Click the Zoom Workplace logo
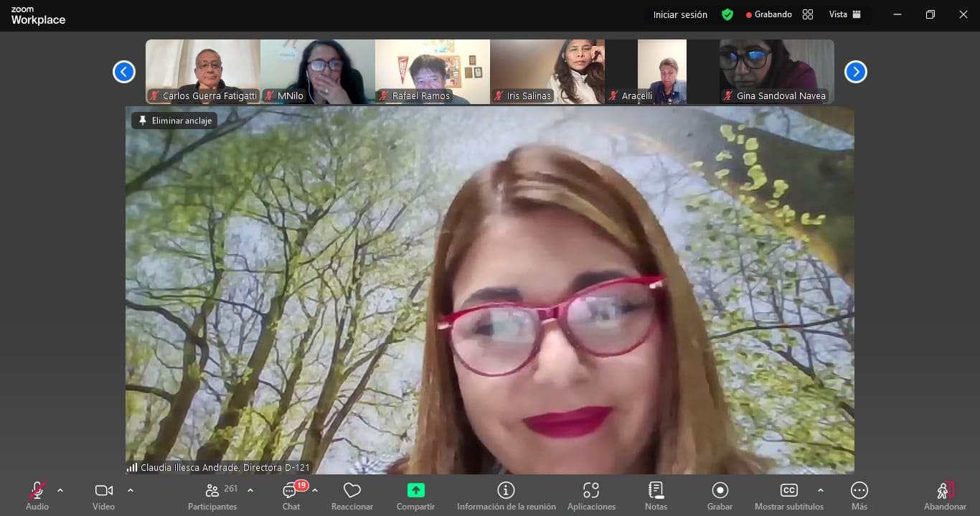 38,16
